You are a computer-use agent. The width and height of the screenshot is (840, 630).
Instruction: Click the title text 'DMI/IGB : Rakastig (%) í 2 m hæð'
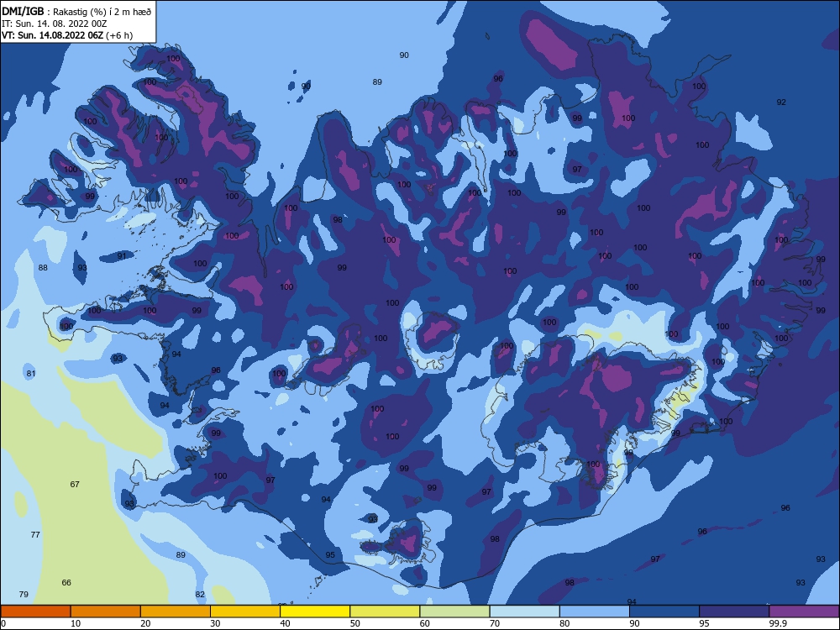[76, 11]
